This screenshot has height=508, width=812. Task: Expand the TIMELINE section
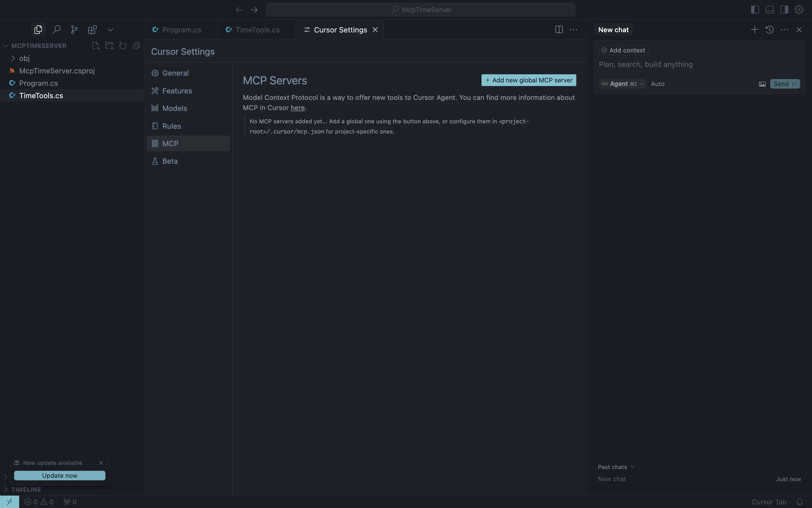[x=23, y=489]
